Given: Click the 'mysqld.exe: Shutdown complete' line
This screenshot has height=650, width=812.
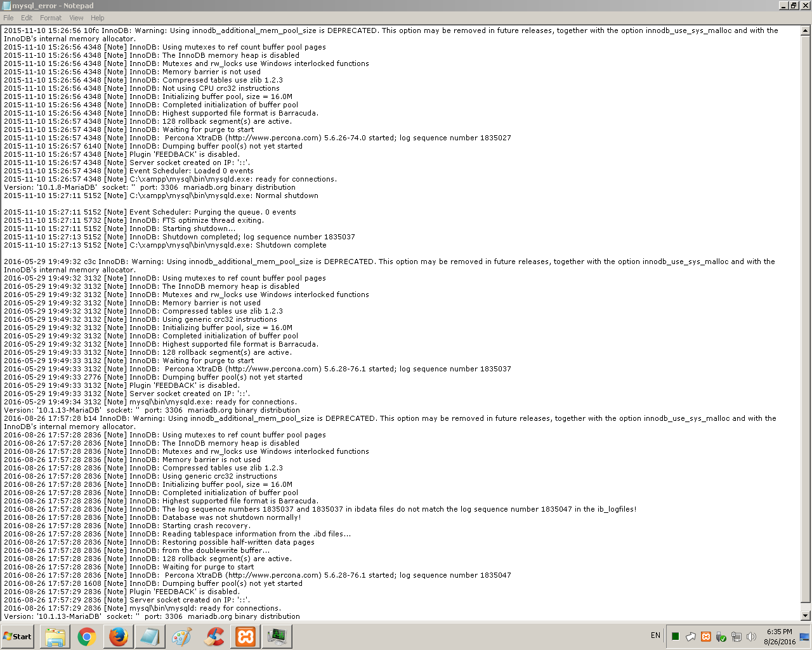Looking at the screenshot, I should tap(165, 245).
